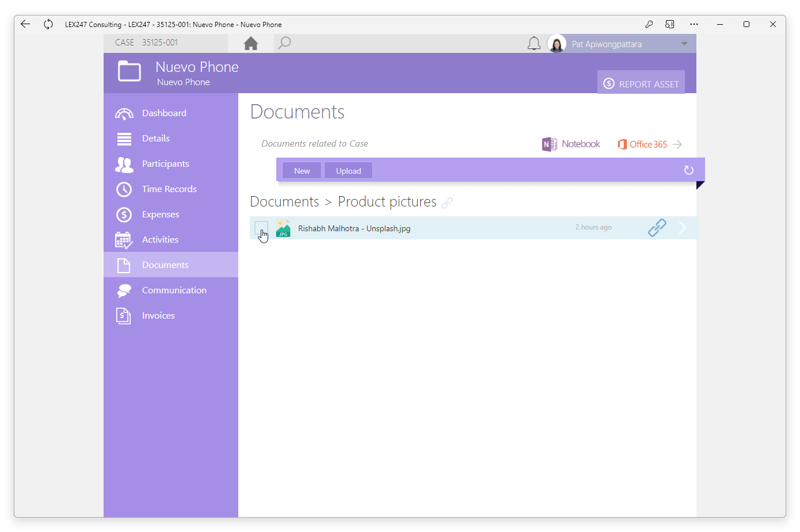Click the Upload button
Screen dimensions: 800x532
pos(349,171)
